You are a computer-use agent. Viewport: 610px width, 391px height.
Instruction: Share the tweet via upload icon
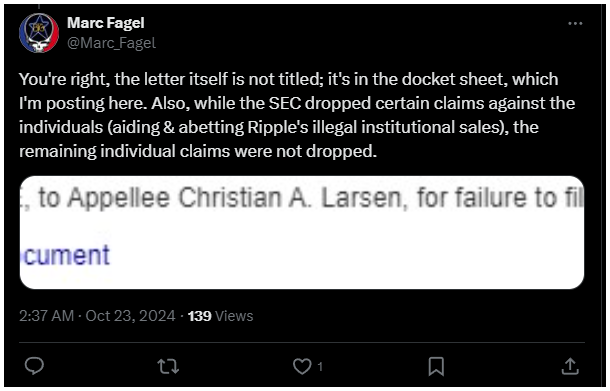pyautogui.click(x=570, y=366)
